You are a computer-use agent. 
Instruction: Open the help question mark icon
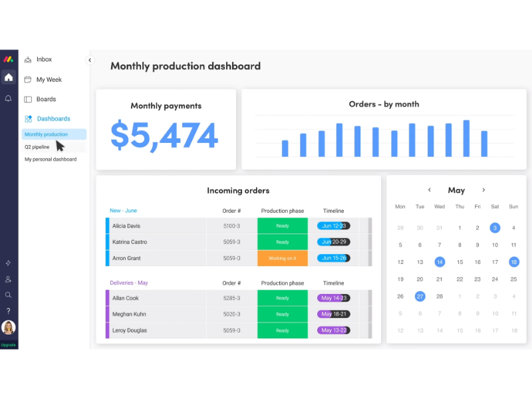(9, 311)
